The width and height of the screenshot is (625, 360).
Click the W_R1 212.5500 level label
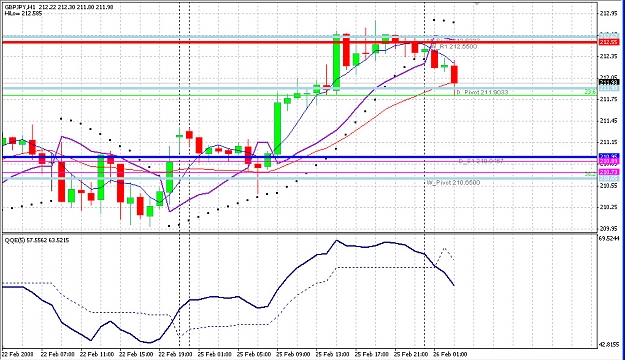coord(454,47)
